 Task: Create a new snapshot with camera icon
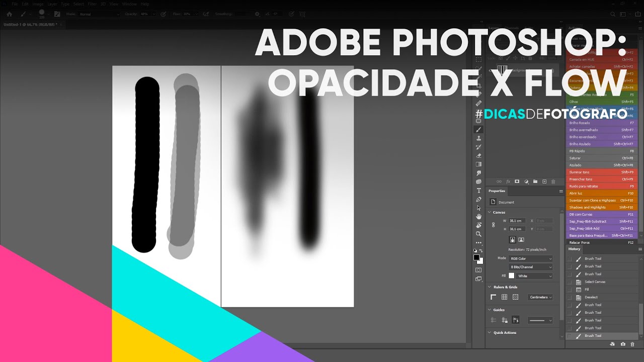(623, 344)
